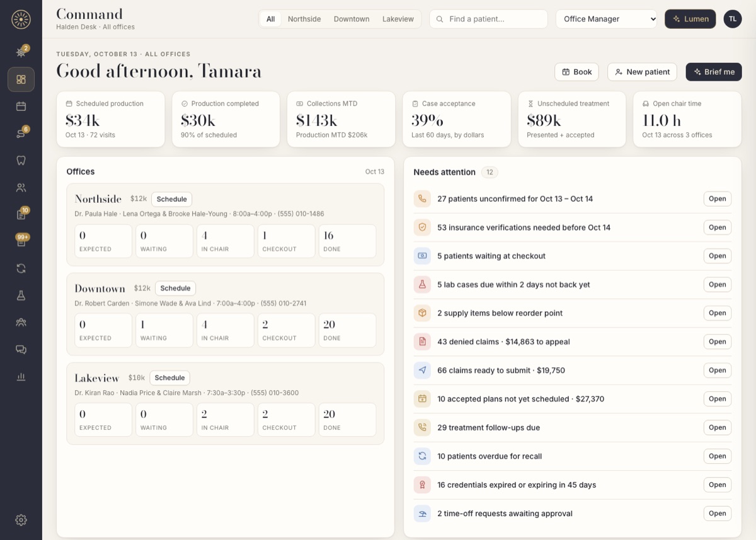
Task: Click the document icon beside denied claims
Action: [x=422, y=342]
